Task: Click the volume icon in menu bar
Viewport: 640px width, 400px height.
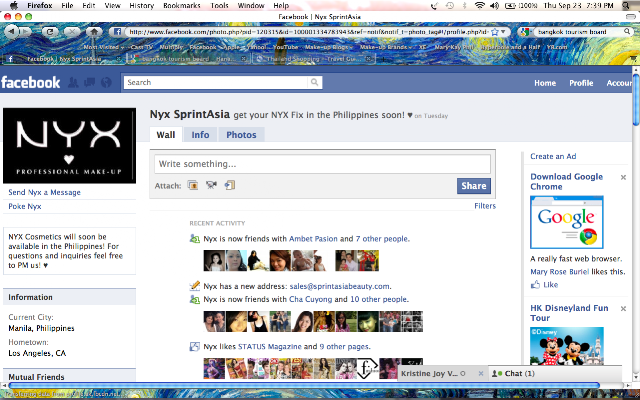Action: (494, 5)
